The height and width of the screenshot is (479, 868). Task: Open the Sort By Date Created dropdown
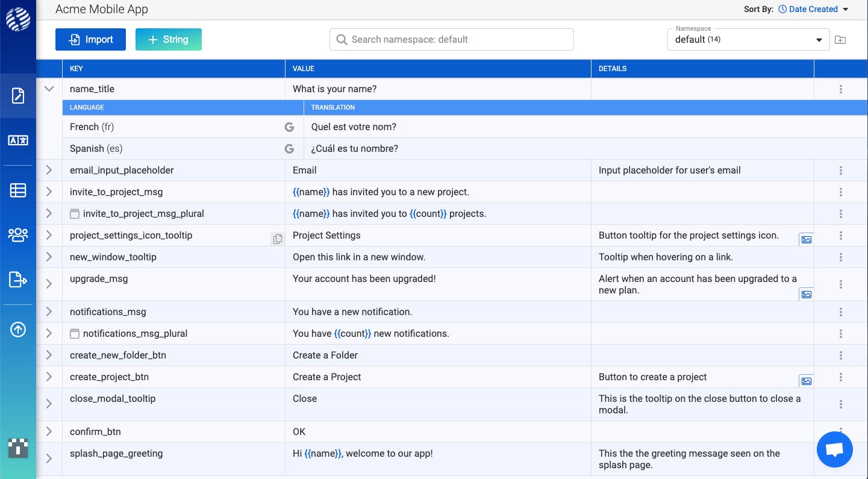point(813,9)
